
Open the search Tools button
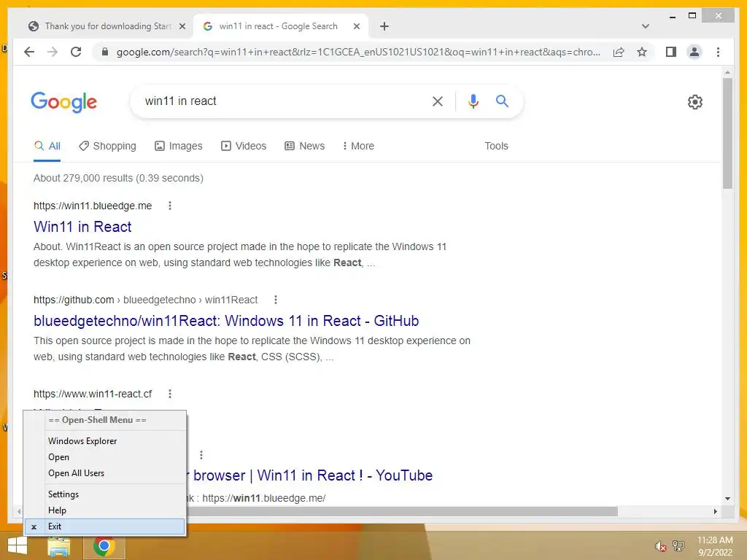tap(496, 146)
